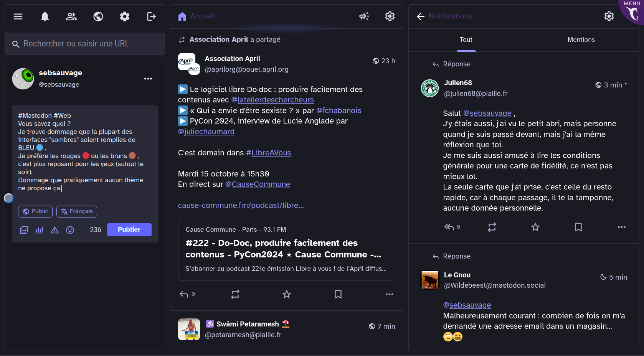
Task: Bookmark the Association April post
Action: point(338,294)
